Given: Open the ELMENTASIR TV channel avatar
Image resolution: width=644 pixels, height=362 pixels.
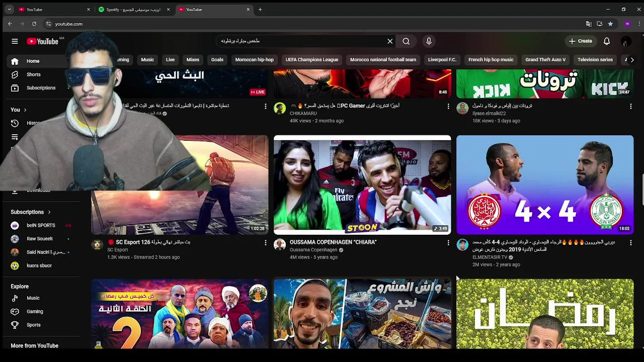Looking at the screenshot, I should coord(462,244).
